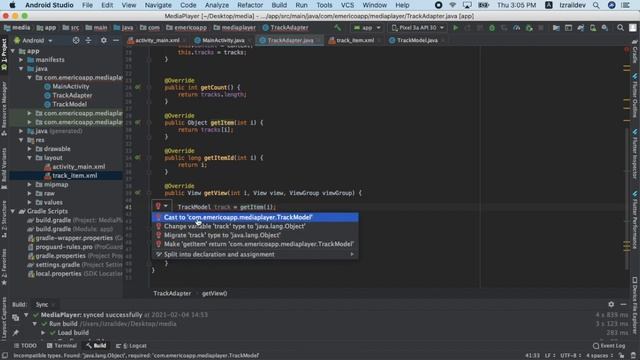This screenshot has height=360, width=640.
Task: Open TrackAdapter in project tree
Action: [x=72, y=96]
